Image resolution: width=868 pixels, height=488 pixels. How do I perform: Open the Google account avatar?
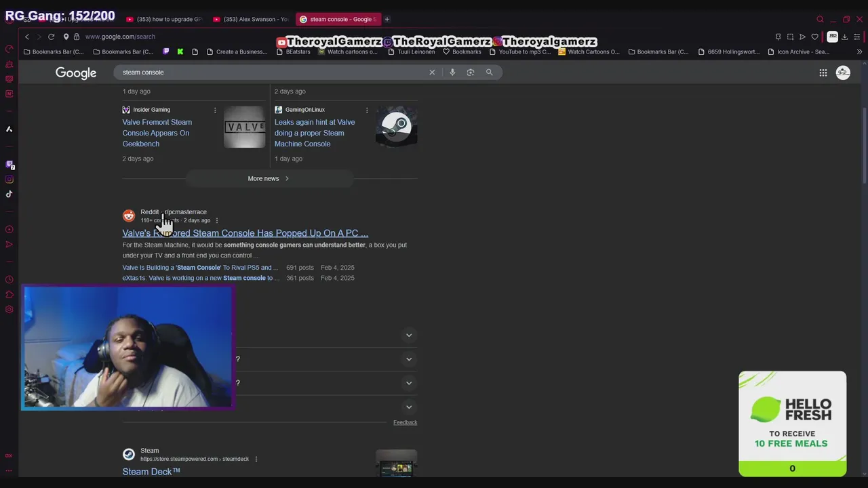click(x=843, y=73)
